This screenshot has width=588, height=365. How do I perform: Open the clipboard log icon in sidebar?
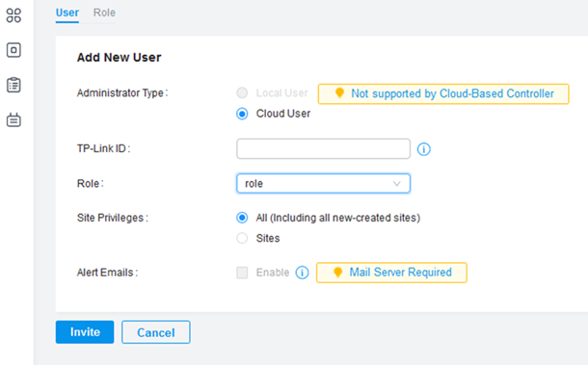[x=13, y=85]
